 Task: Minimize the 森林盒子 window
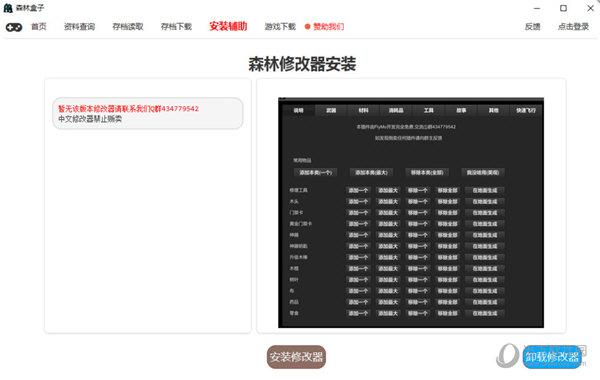(537, 8)
